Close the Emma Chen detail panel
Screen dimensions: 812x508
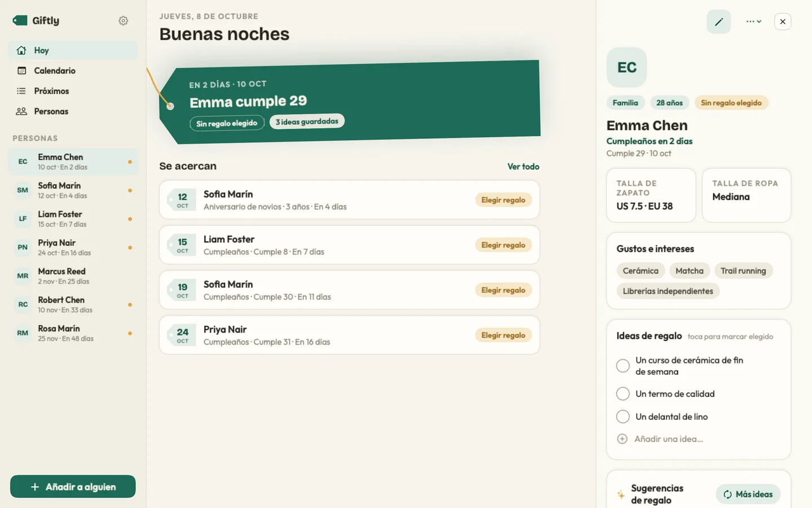783,21
